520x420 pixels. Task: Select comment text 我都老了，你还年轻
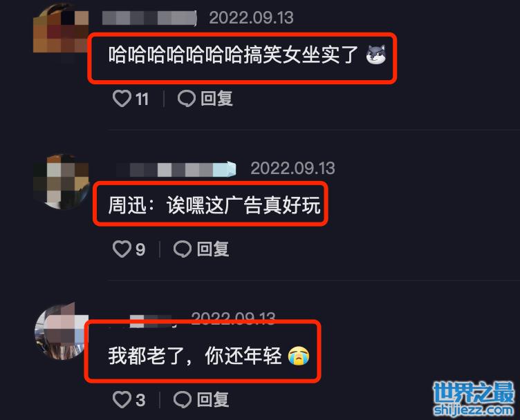click(195, 356)
